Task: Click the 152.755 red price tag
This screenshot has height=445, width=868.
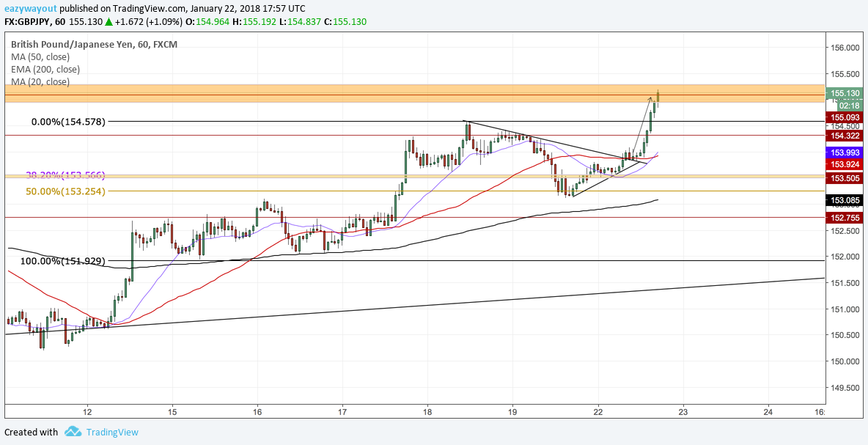Action: click(844, 218)
